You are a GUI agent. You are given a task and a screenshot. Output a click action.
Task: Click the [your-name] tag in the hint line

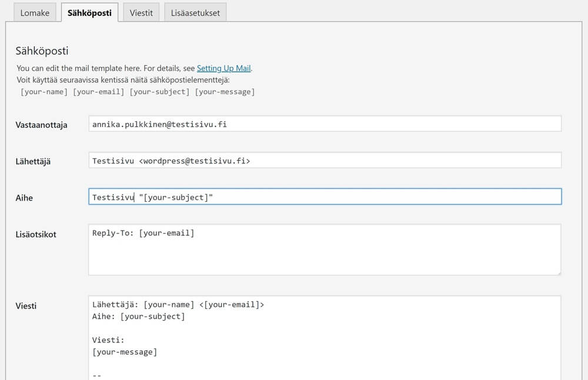(44, 92)
